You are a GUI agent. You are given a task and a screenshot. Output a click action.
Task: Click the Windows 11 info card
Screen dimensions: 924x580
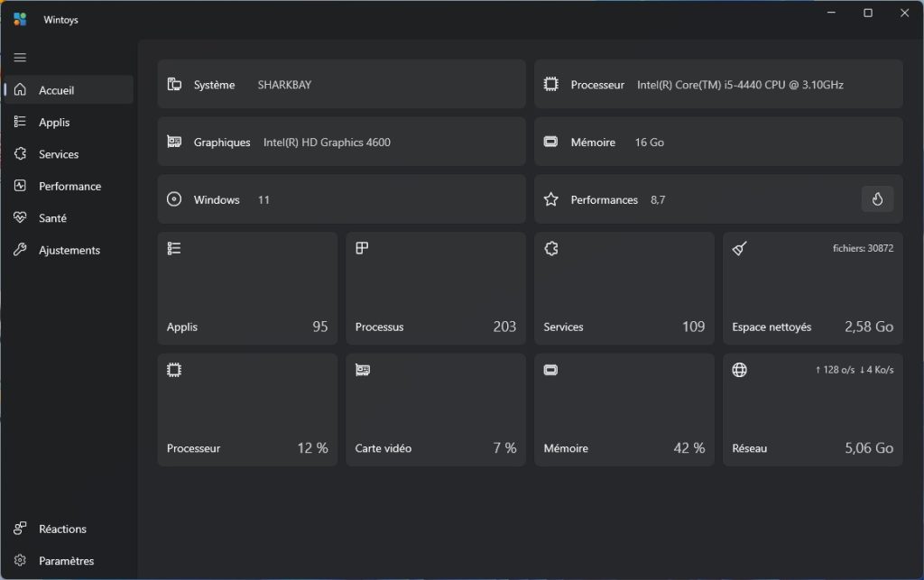(x=341, y=199)
